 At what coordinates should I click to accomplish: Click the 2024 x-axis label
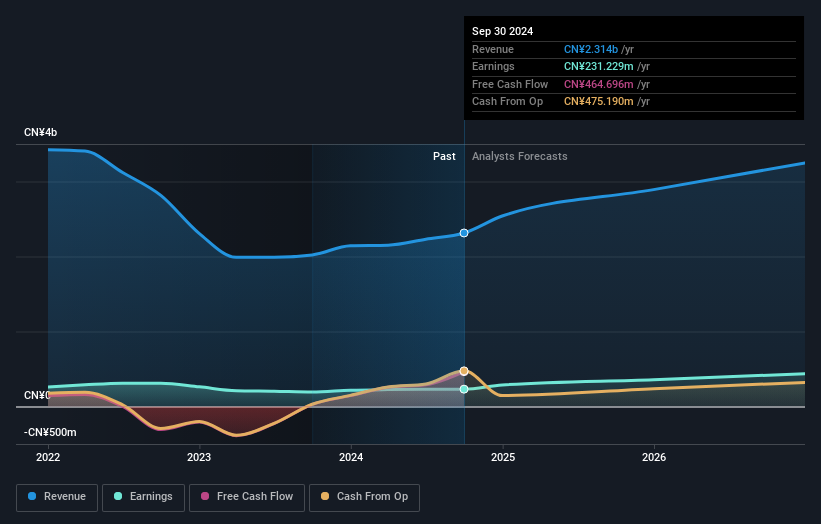tap(351, 457)
